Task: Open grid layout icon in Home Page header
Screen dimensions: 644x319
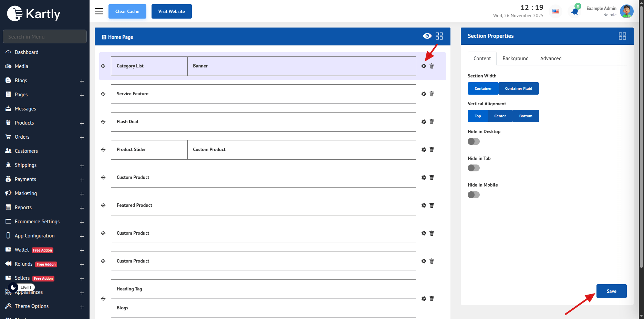Action: pyautogui.click(x=439, y=36)
